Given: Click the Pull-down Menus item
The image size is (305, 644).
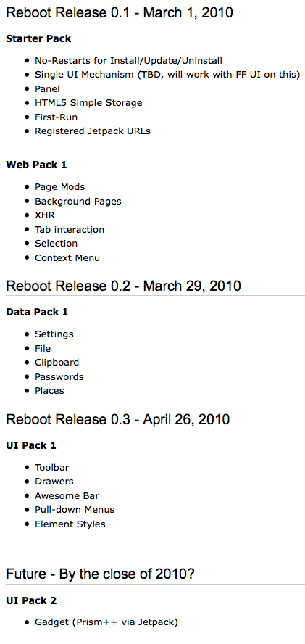Looking at the screenshot, I should pyautogui.click(x=75, y=510).
